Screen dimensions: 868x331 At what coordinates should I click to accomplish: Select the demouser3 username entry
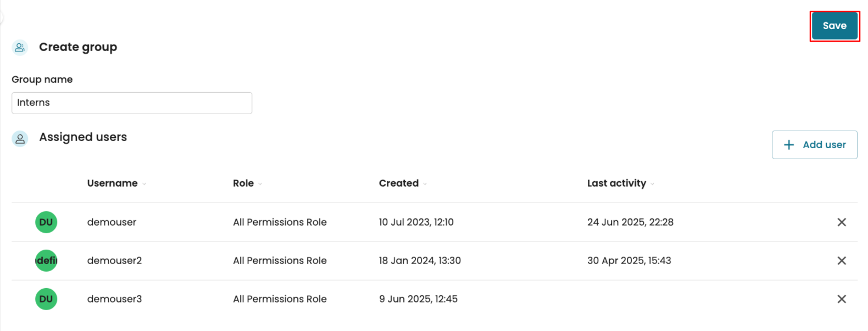(x=114, y=299)
